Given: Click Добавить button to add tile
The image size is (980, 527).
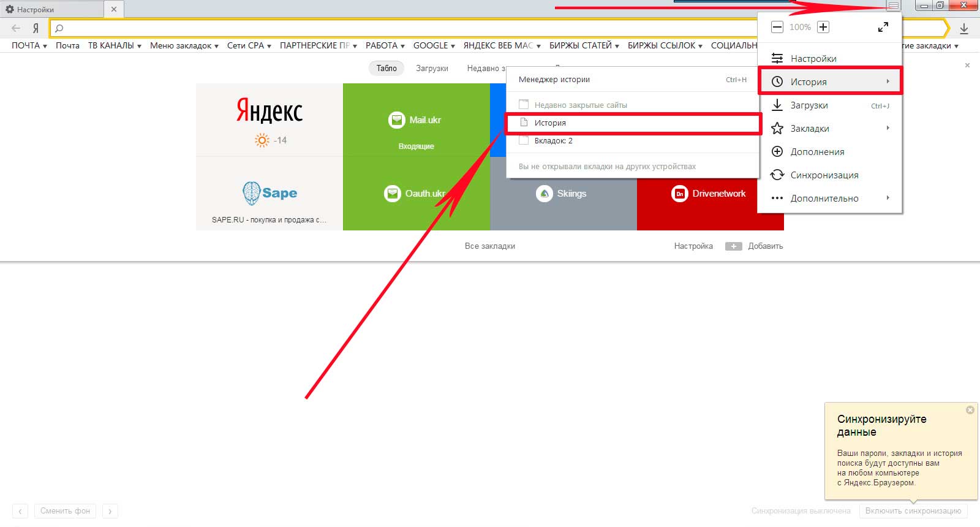Looking at the screenshot, I should [x=754, y=246].
